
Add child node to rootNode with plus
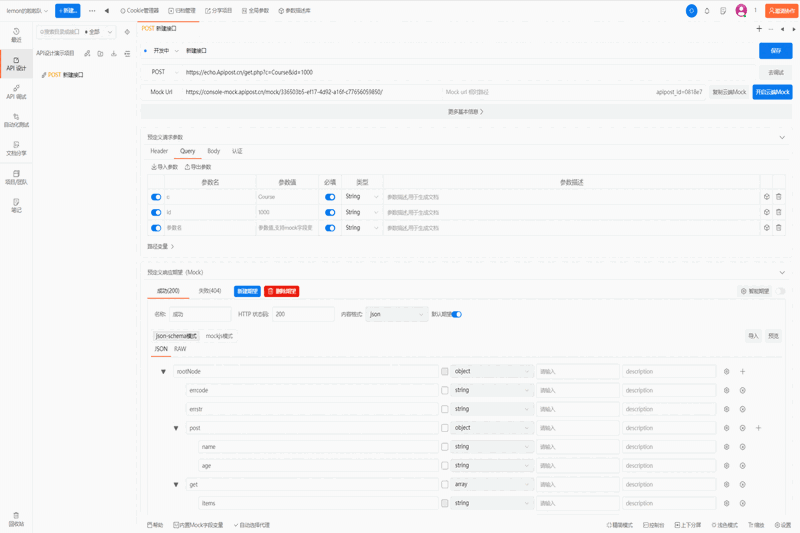point(743,372)
